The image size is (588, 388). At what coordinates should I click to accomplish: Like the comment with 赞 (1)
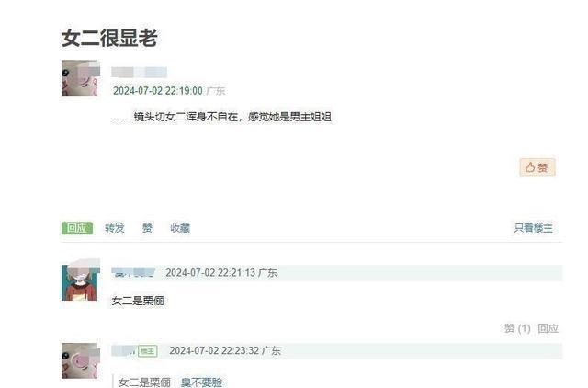[517, 329]
